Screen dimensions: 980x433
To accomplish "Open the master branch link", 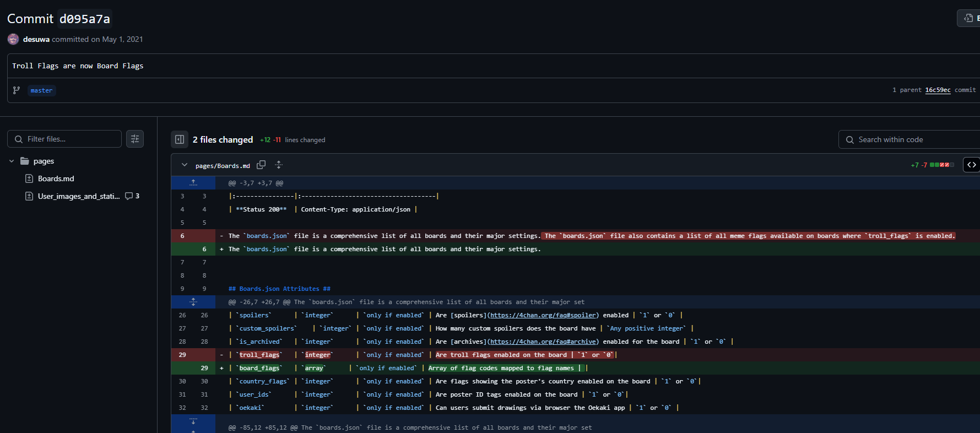I will tap(41, 90).
